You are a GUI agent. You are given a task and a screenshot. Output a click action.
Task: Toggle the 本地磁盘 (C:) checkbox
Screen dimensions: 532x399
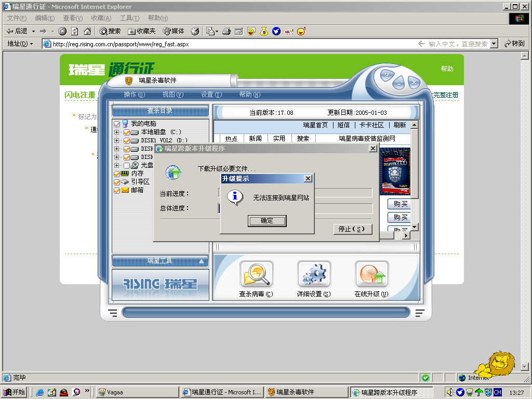(x=126, y=132)
